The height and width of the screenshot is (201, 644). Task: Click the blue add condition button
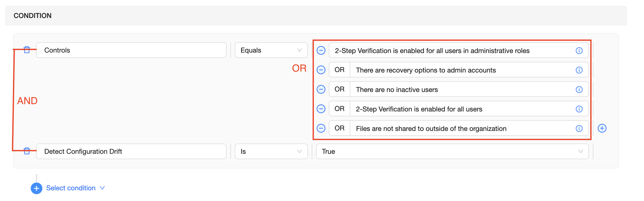click(37, 188)
